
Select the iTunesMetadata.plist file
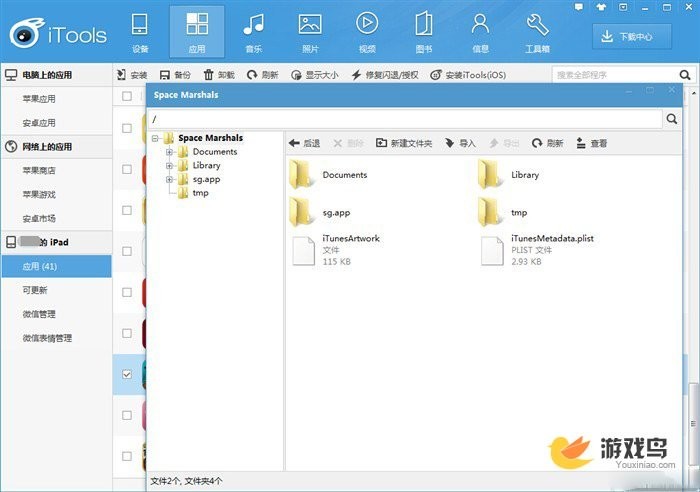tap(537, 250)
